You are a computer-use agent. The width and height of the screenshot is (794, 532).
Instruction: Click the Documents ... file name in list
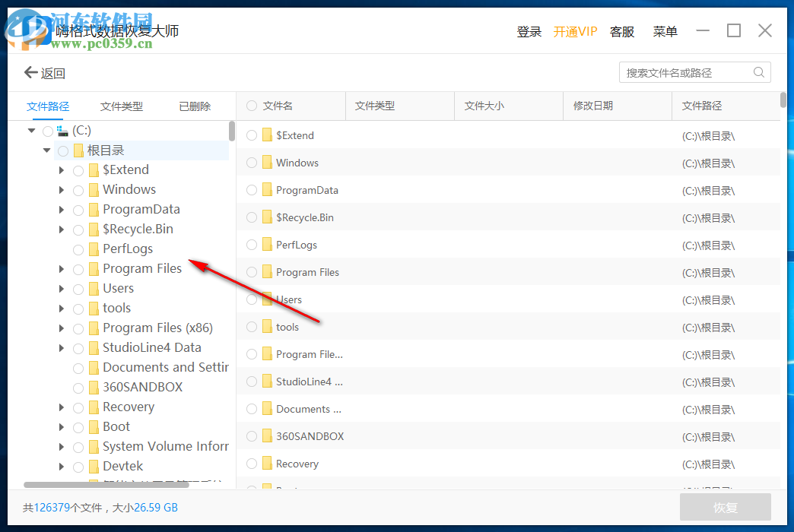(x=308, y=409)
